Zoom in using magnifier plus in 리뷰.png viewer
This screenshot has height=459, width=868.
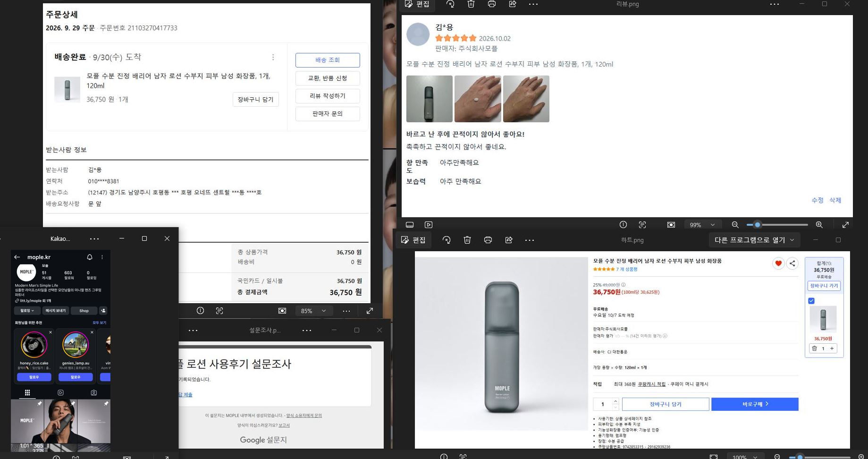[x=819, y=225]
